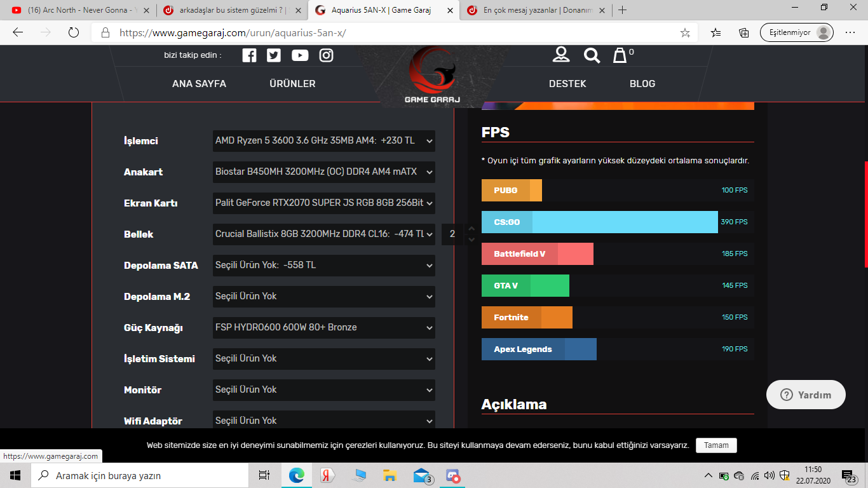Click the 'Açıklama' section heading

(x=514, y=404)
